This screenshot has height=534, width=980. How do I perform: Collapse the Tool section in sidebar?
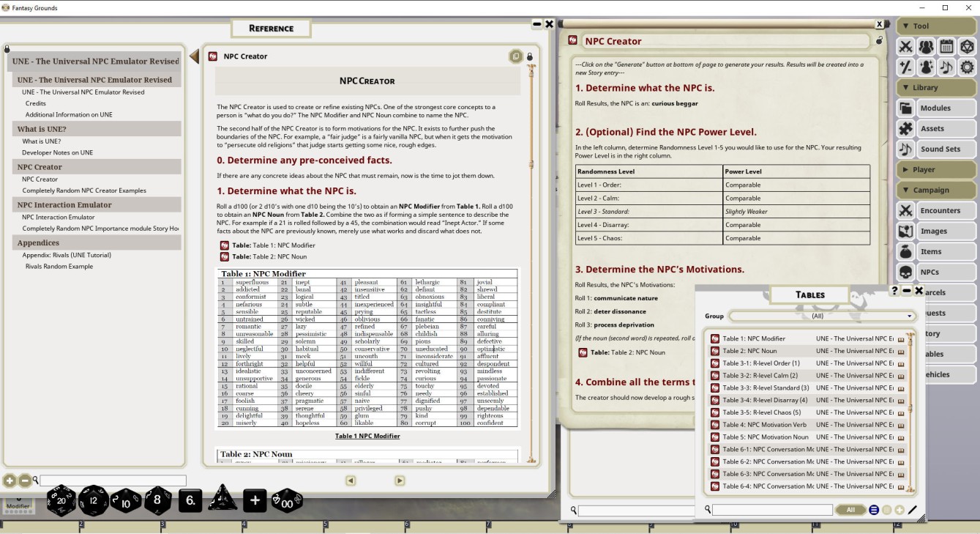point(936,26)
